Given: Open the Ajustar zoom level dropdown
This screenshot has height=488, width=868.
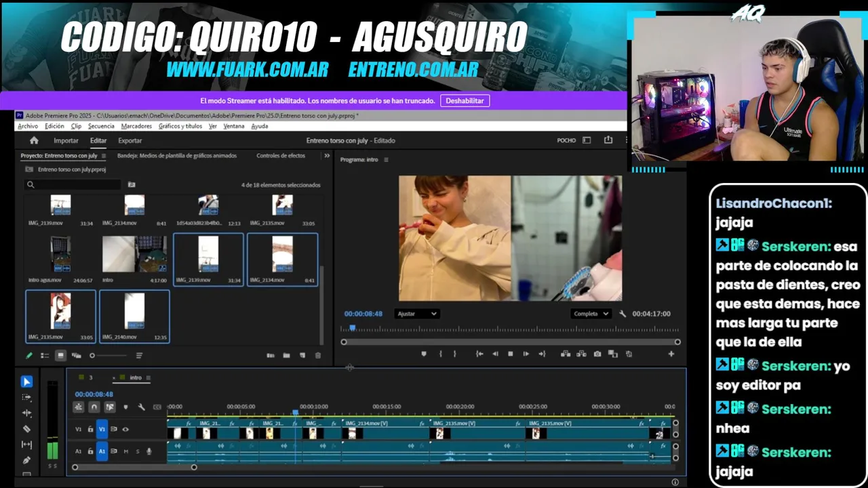Looking at the screenshot, I should point(417,314).
